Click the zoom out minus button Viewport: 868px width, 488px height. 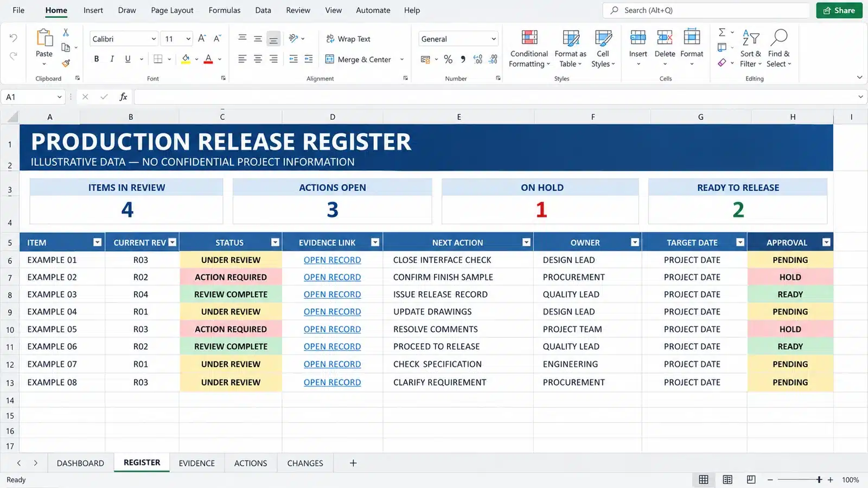(770, 480)
